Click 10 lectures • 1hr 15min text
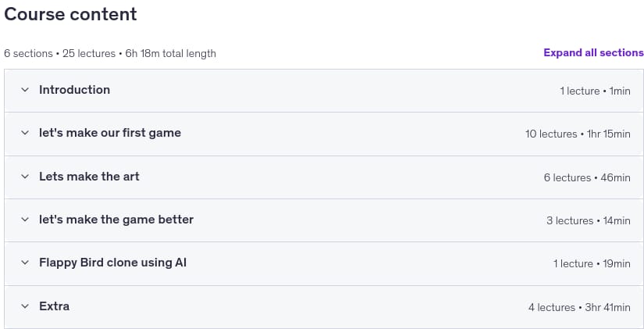 coord(578,134)
